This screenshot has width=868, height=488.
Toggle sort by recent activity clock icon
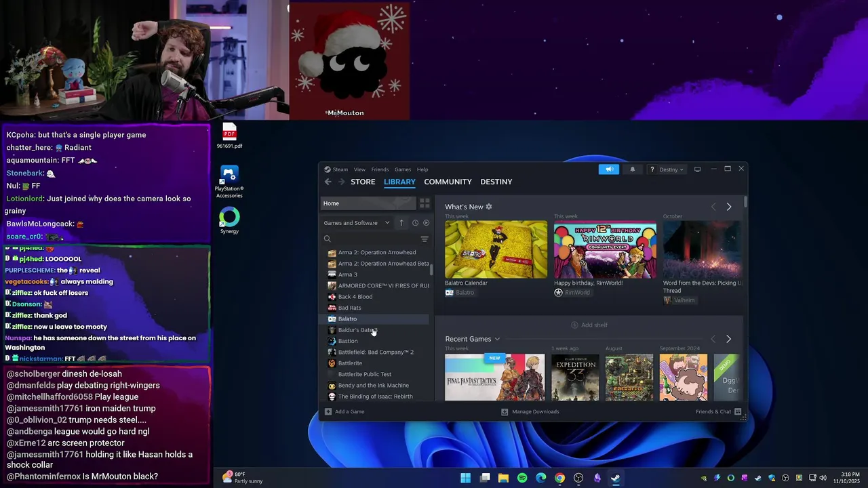coord(415,223)
